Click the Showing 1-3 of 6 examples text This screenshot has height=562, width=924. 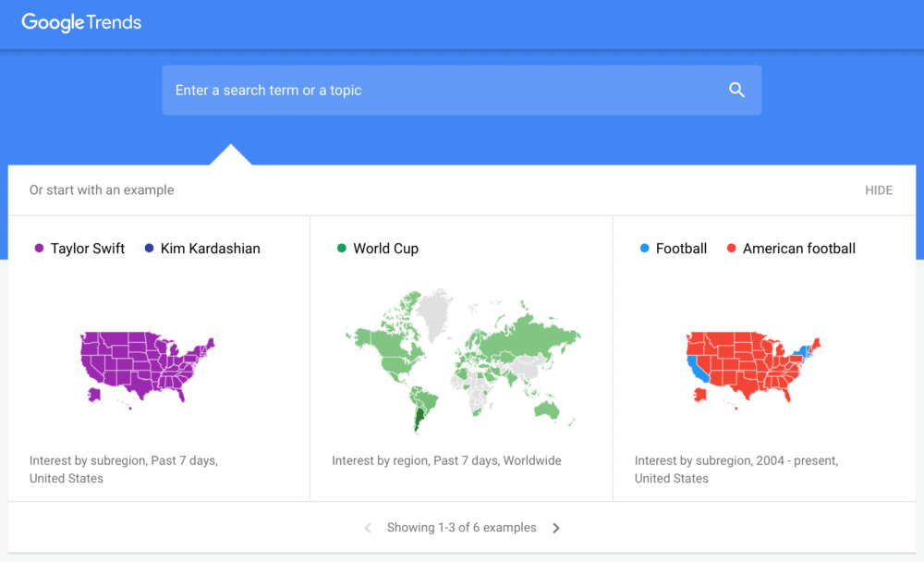tap(462, 527)
